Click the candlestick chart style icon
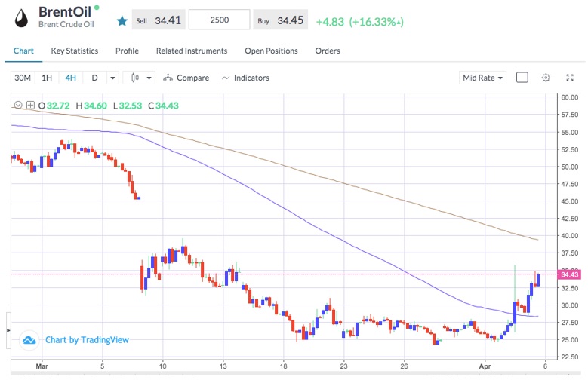This screenshot has width=588, height=380. pos(135,78)
